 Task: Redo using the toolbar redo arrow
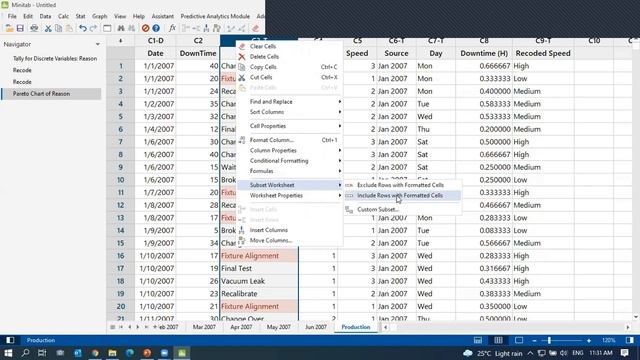(93, 28)
